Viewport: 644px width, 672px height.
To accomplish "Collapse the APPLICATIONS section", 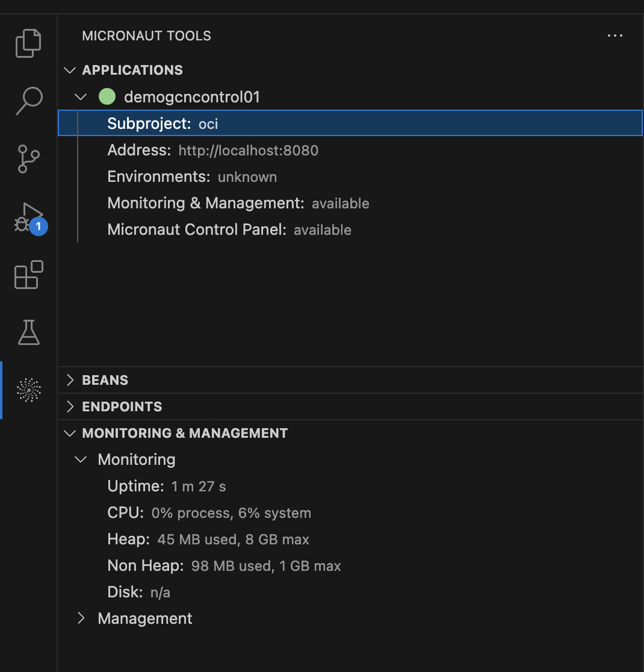I will [69, 70].
